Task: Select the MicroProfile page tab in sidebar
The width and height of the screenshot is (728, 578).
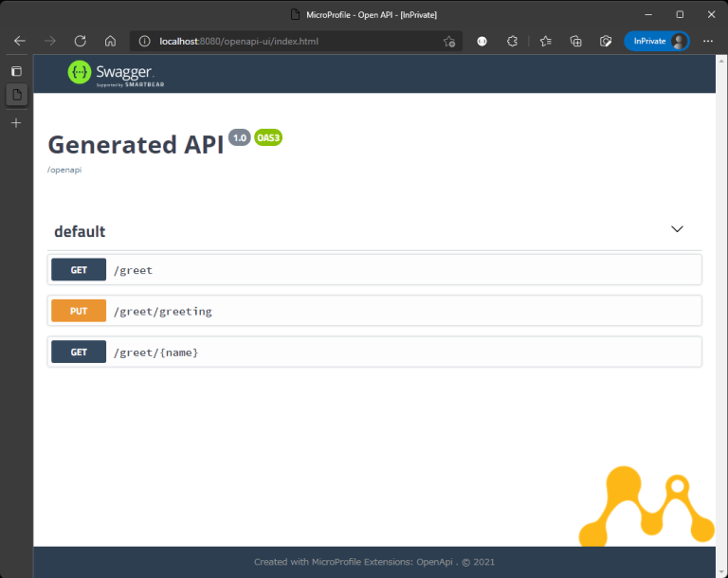Action: click(x=17, y=95)
